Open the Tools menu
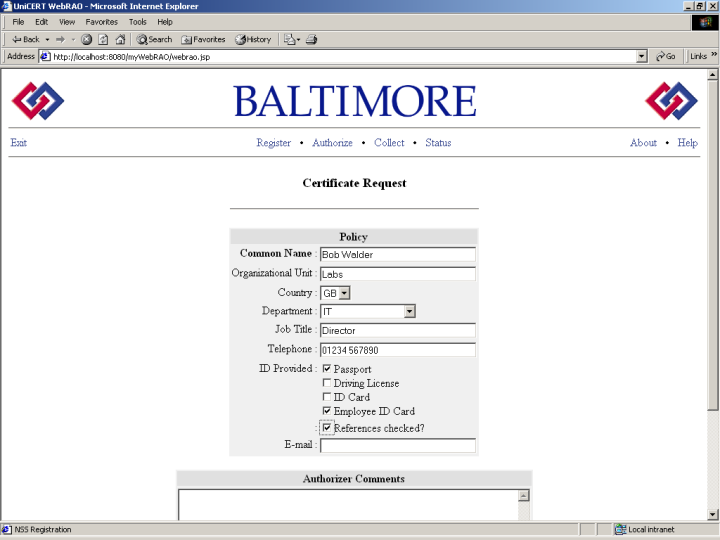720x540 pixels. click(x=137, y=22)
